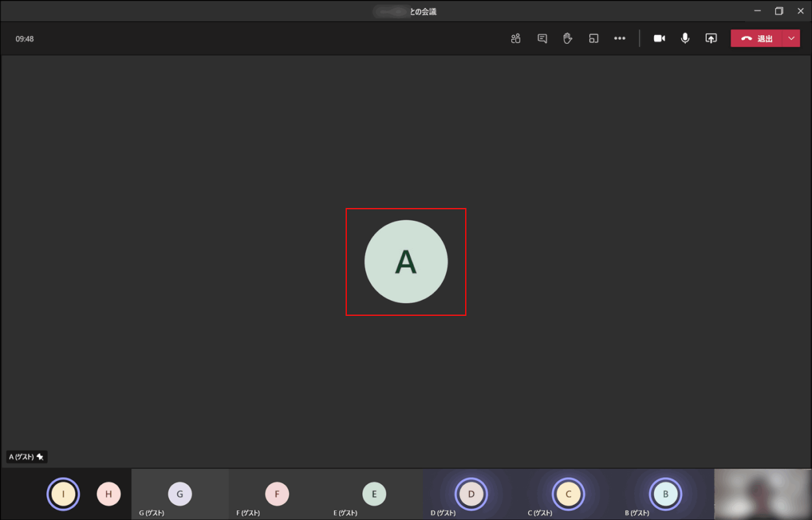Viewport: 812px width, 520px height.
Task: Expand the leave options dropdown arrow
Action: tap(791, 38)
